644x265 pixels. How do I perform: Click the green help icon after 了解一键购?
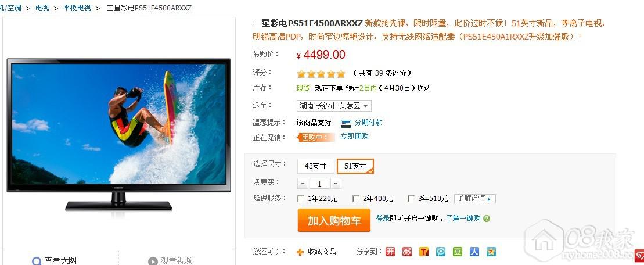point(487,219)
